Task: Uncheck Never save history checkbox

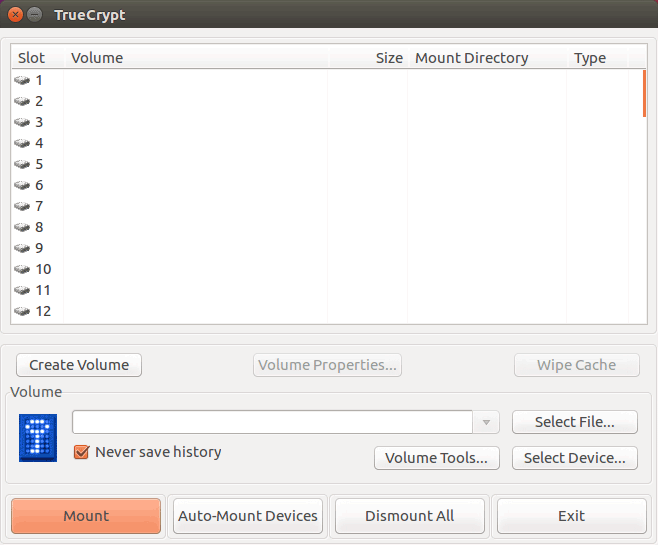Action: tap(81, 452)
